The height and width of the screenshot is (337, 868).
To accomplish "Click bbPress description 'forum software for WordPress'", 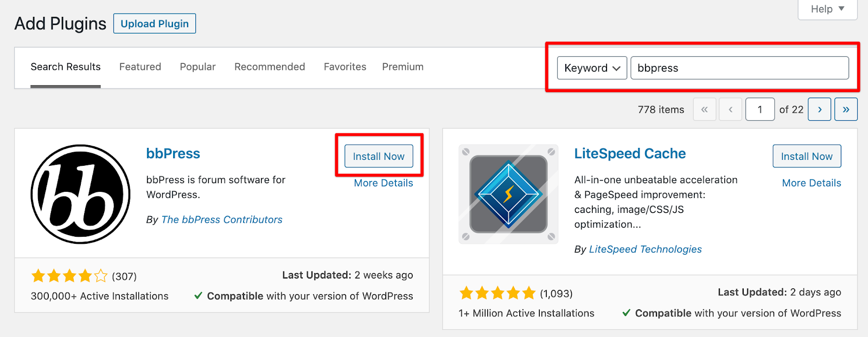I will 215,187.
